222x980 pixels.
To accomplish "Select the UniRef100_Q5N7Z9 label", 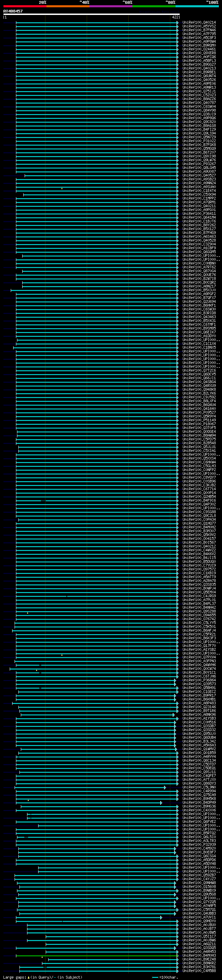I will pos(199,137).
